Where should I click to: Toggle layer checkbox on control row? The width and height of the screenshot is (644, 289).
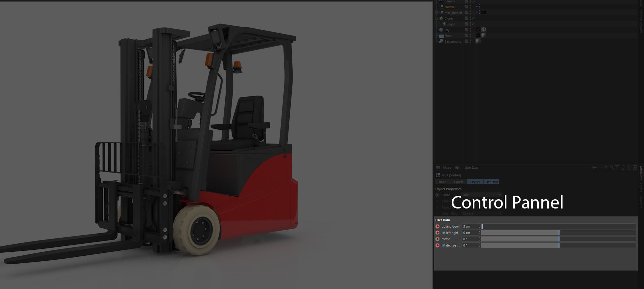pyautogui.click(x=467, y=7)
